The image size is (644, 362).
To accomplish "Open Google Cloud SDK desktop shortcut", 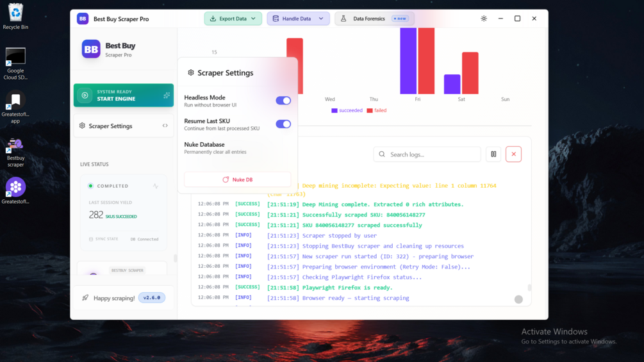I will [x=15, y=63].
